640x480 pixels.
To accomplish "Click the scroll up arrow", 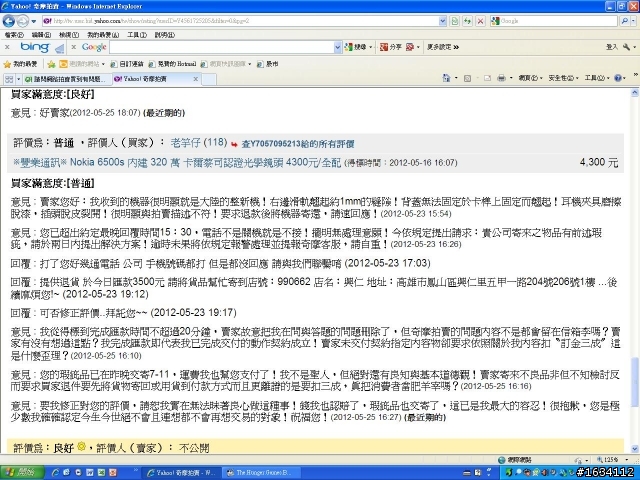I will tap(635, 93).
